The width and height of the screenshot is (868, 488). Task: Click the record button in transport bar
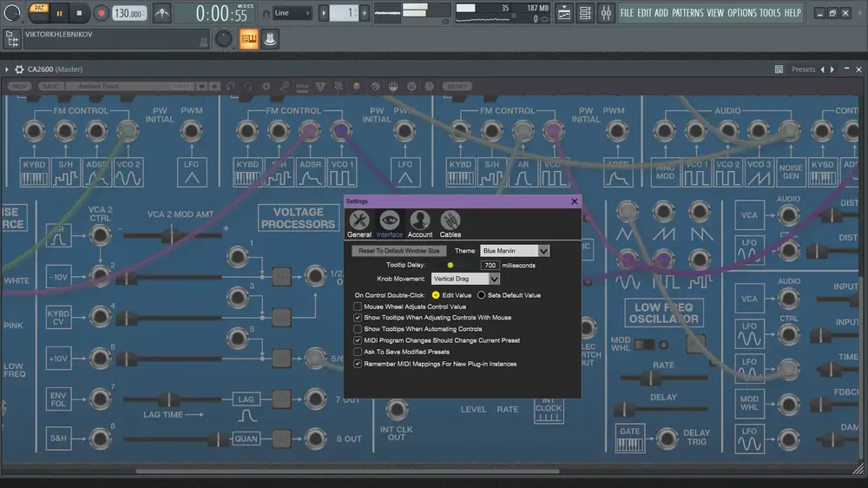click(101, 13)
